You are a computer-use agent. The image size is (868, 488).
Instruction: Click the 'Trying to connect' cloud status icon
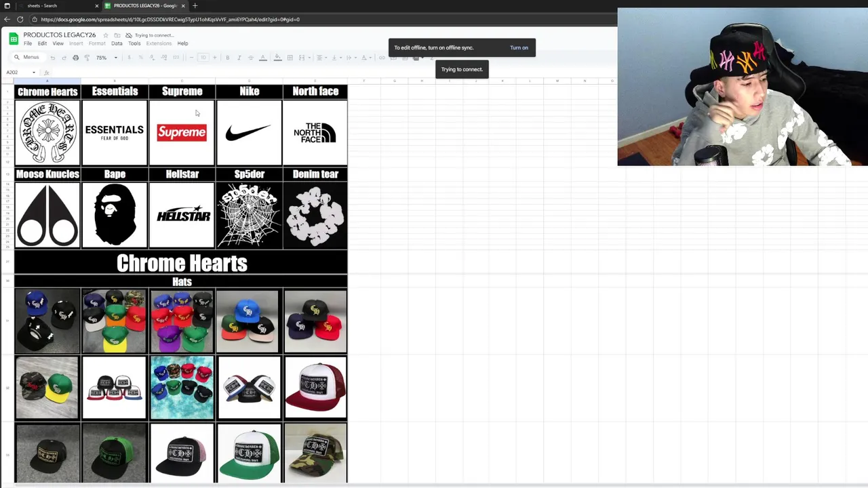[x=129, y=35]
